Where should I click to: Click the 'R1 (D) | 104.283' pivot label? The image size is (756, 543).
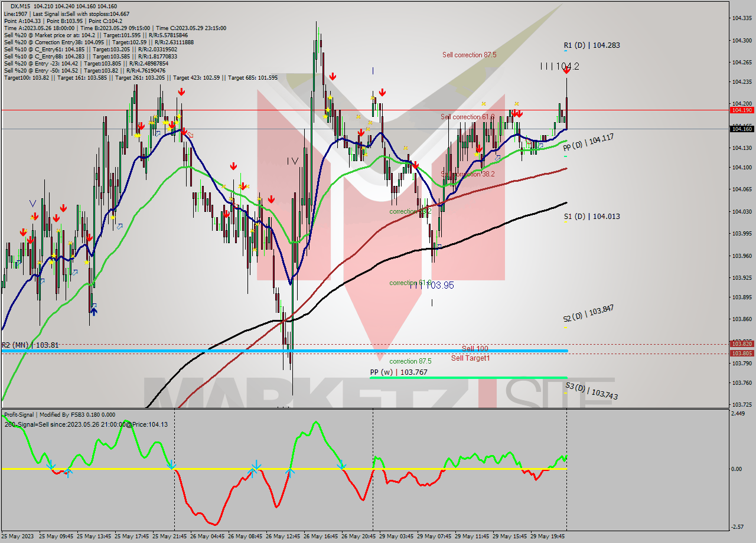coord(592,45)
